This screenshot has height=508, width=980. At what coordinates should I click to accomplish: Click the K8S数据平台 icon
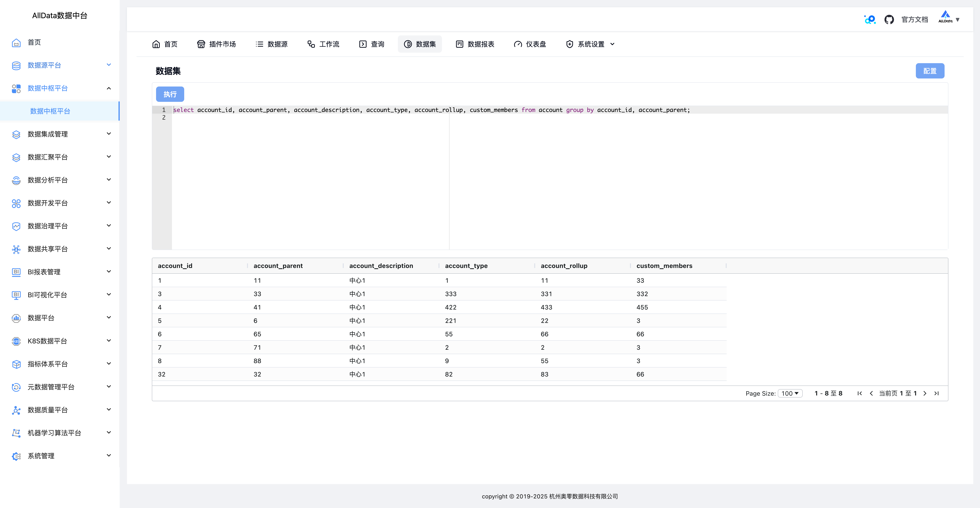coord(16,341)
